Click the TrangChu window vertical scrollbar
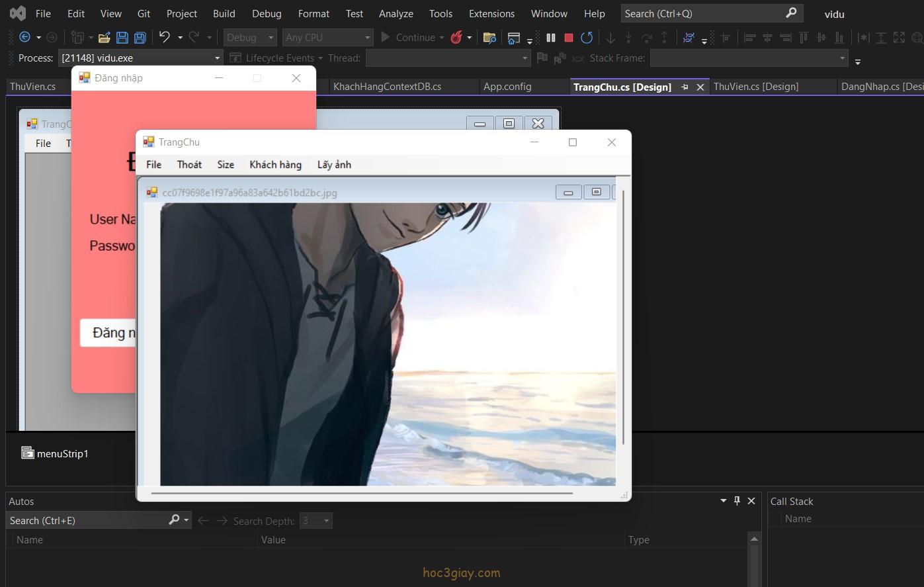The width and height of the screenshot is (924, 587). pos(623,318)
